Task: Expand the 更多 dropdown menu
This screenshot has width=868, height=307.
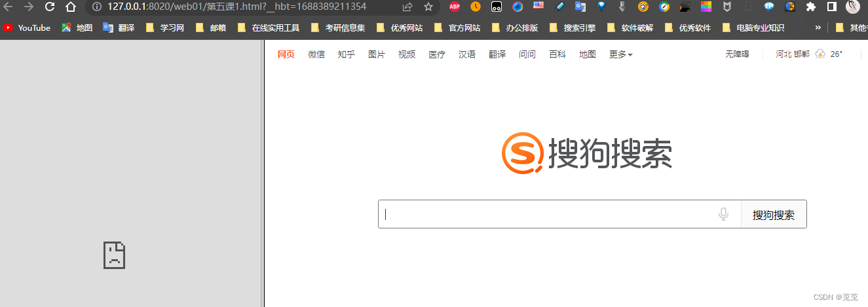Action: 621,54
